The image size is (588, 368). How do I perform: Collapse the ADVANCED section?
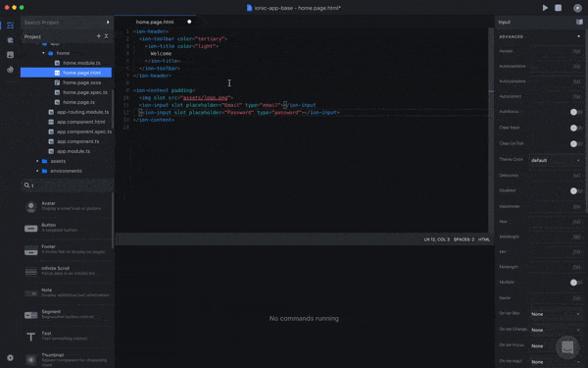tap(578, 36)
